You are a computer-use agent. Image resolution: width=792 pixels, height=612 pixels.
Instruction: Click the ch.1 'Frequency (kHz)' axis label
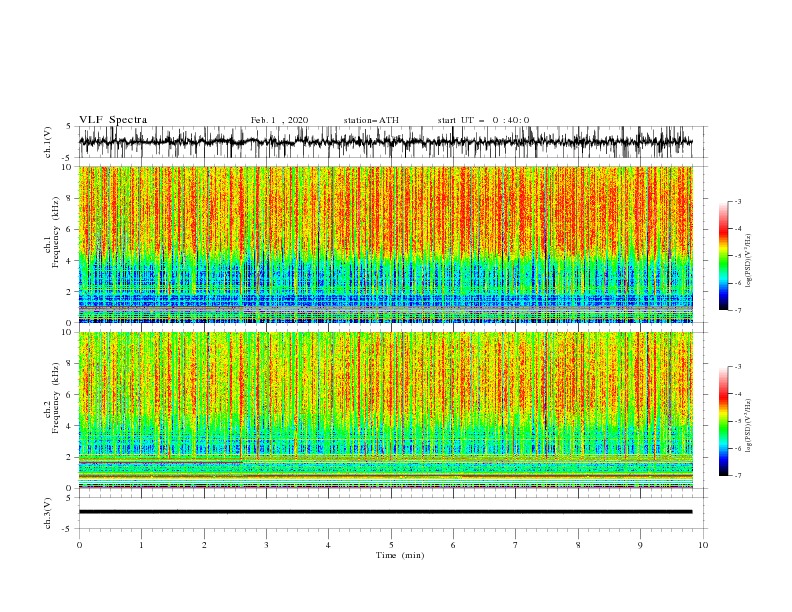[x=56, y=233]
